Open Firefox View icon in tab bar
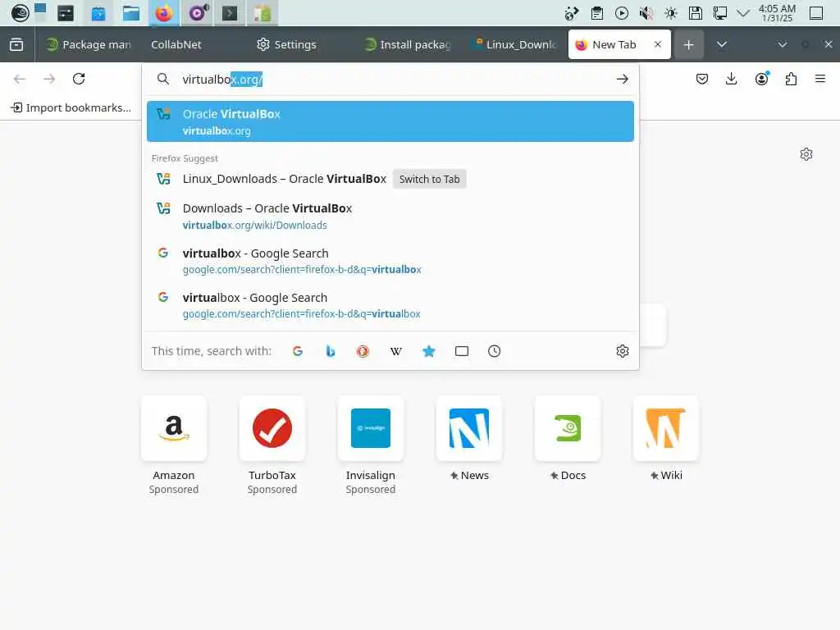Screen dimensions: 840x630 tap(16, 44)
